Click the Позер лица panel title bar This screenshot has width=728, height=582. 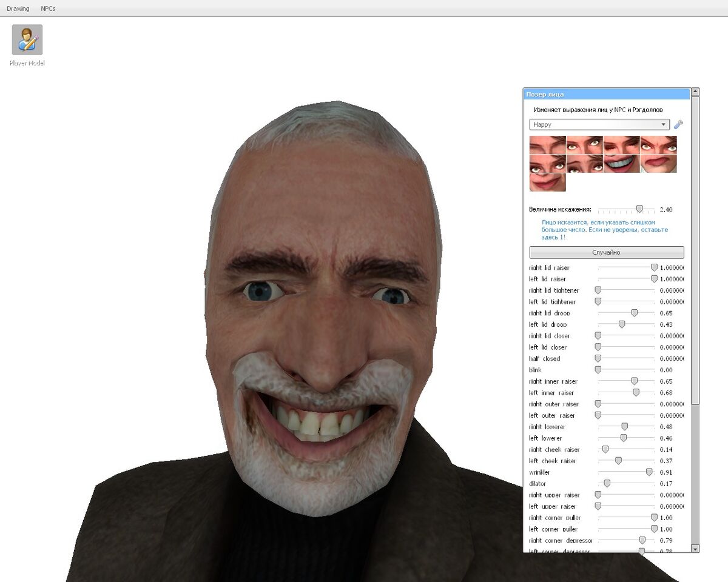pos(607,94)
